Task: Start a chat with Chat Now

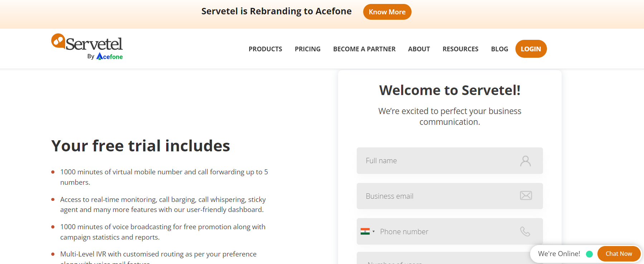Action: point(619,254)
